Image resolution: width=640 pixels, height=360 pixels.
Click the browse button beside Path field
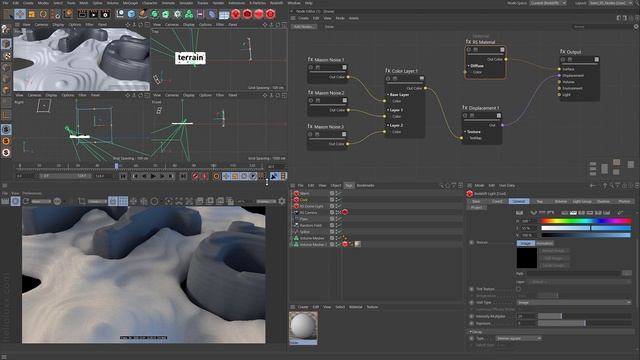(627, 273)
